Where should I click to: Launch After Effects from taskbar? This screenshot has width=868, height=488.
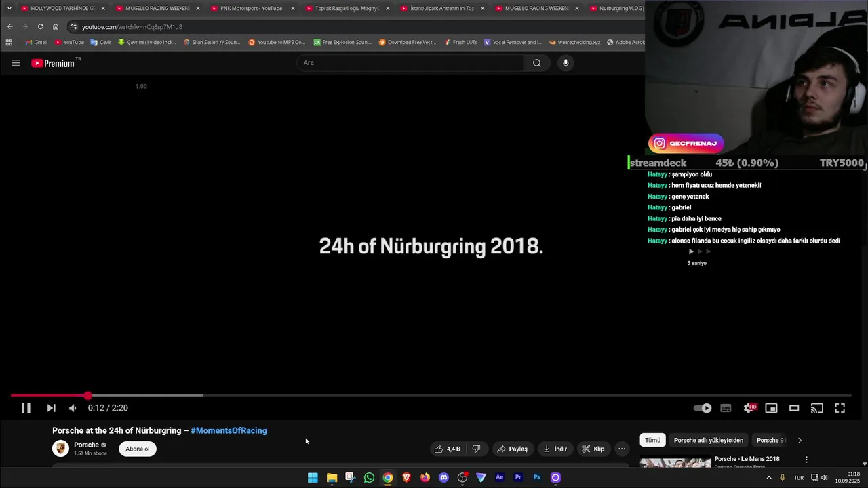tap(500, 478)
